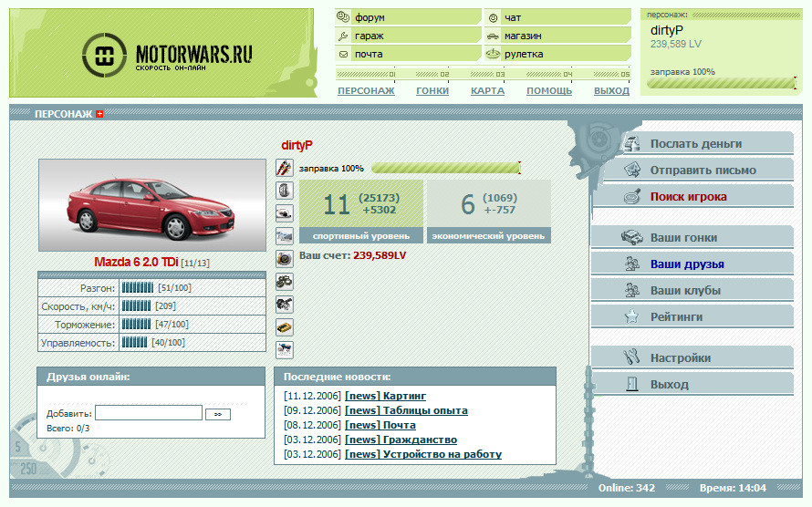Click dirtyP name in header panel
812x507 pixels.
pyautogui.click(x=667, y=30)
